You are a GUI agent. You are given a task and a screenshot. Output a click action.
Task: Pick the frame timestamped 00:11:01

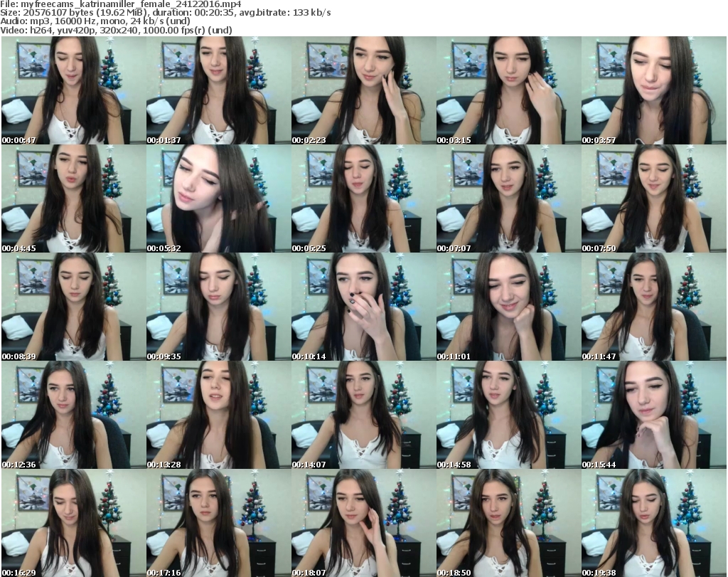click(509, 307)
